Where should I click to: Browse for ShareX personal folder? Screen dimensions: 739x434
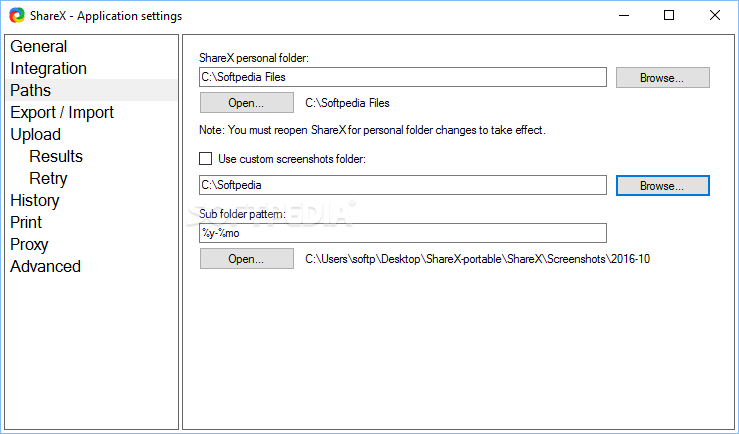click(662, 77)
